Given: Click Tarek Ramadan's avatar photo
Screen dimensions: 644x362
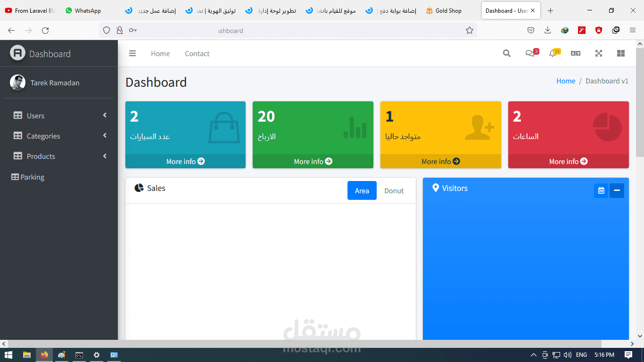Looking at the screenshot, I should point(17,82).
